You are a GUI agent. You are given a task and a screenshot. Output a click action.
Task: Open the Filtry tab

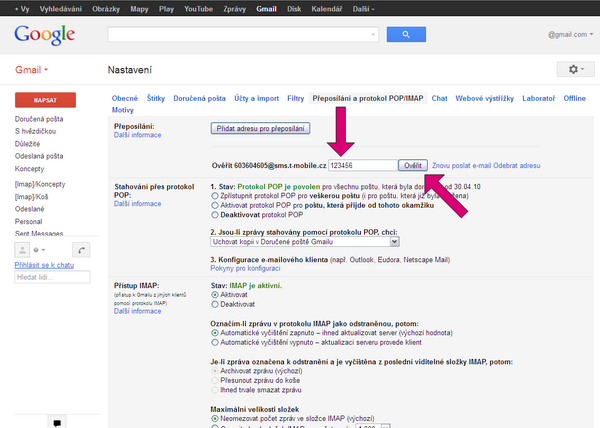point(295,98)
